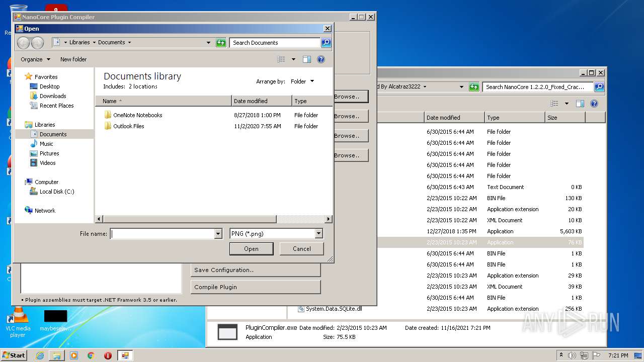This screenshot has height=362, width=644.
Task: Click the refresh icon in the Explorer window
Action: pyautogui.click(x=474, y=87)
